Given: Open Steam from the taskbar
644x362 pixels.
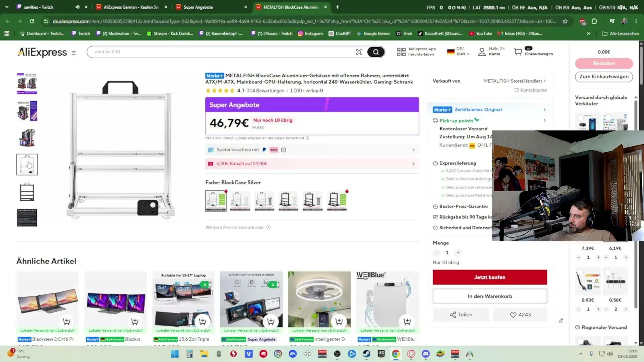Looking at the screenshot, I should pyautogui.click(x=366, y=354).
